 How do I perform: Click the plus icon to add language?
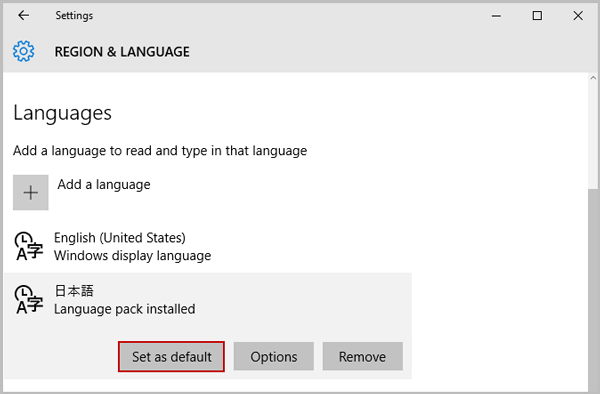click(31, 192)
